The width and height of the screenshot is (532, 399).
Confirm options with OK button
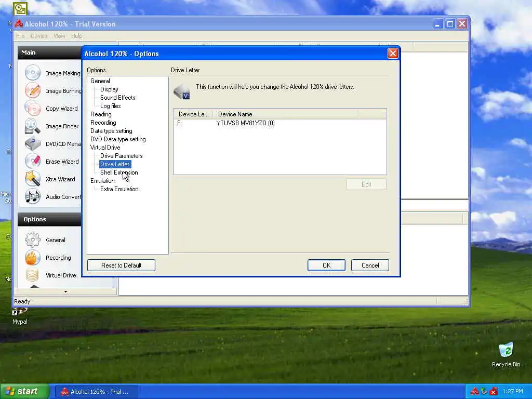[326, 265]
